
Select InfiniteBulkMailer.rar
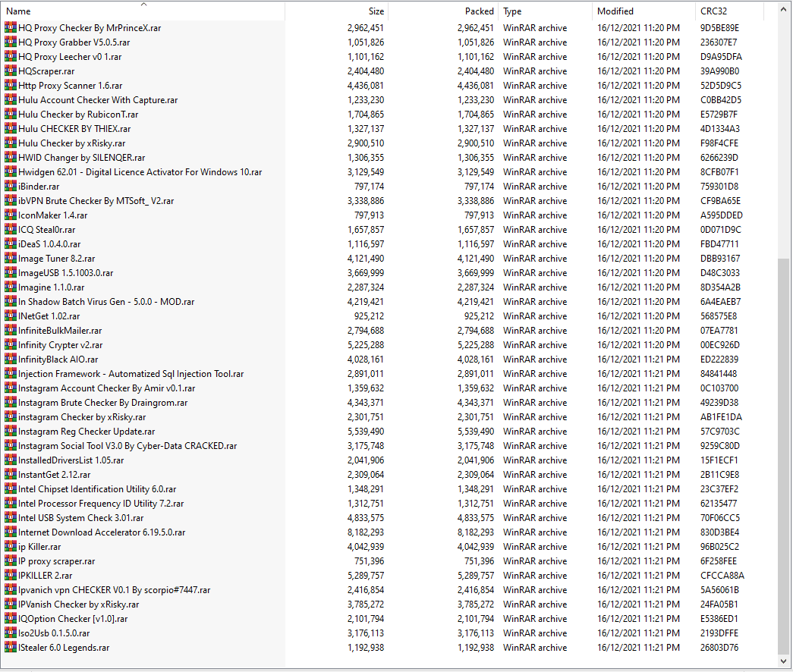(60, 330)
